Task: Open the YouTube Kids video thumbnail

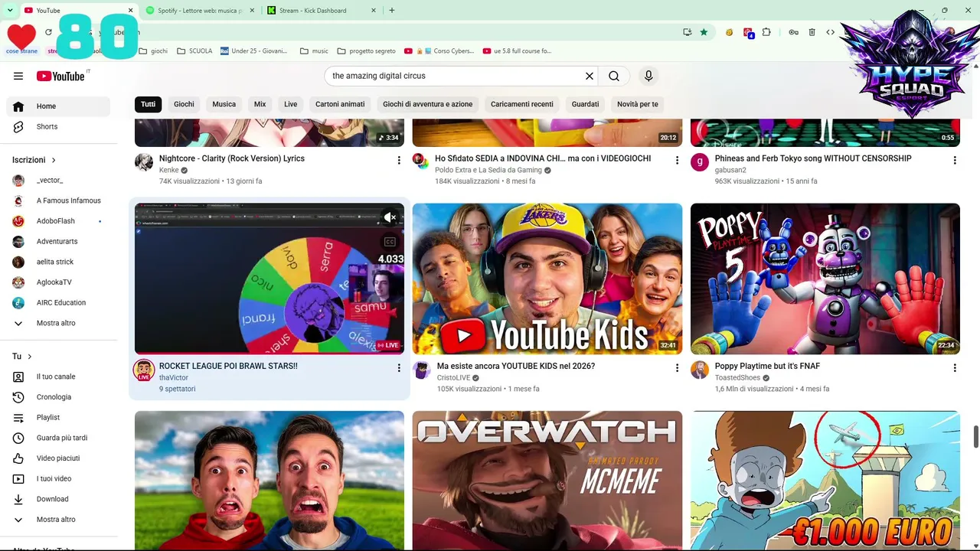Action: [x=547, y=279]
